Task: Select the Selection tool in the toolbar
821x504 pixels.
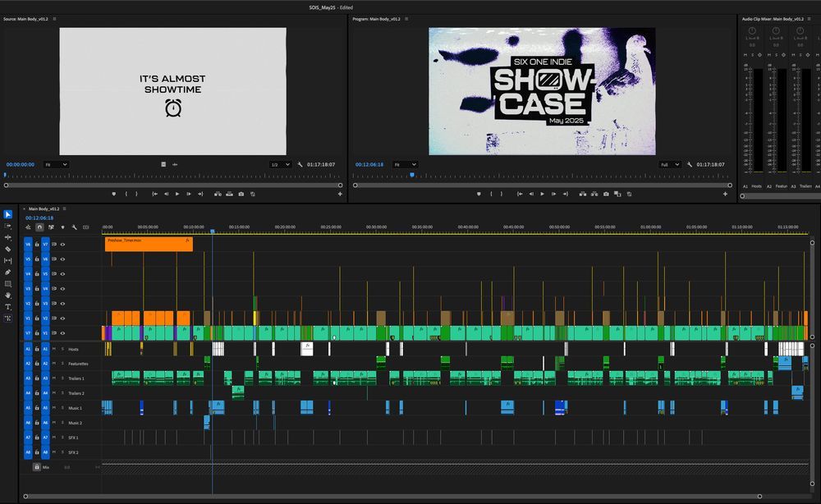Action: (x=8, y=214)
